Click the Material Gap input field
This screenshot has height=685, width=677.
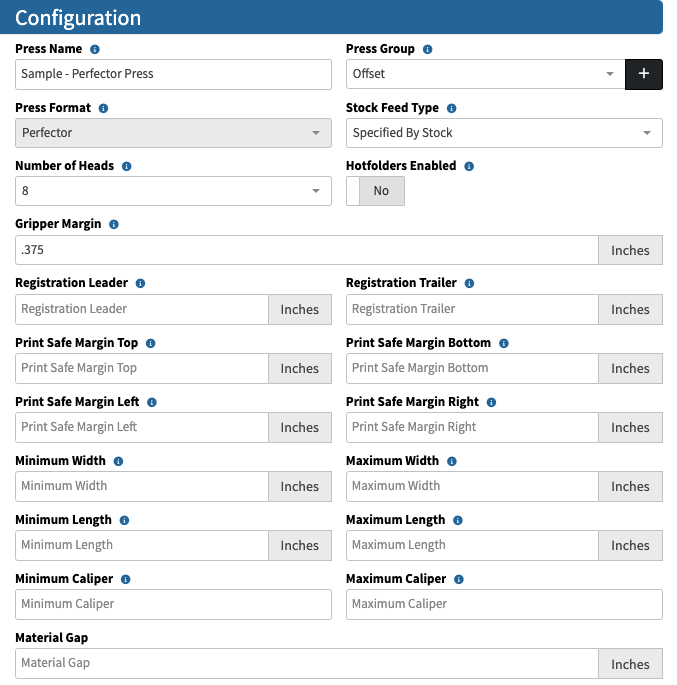click(307, 663)
